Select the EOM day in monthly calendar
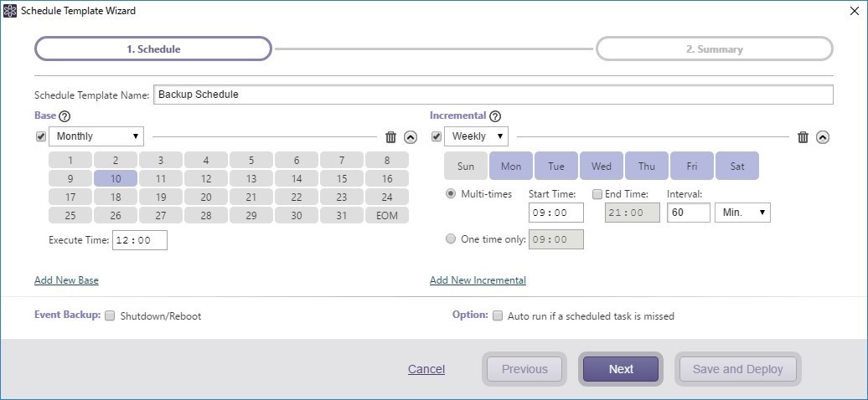Viewport: 868px width, 400px height. pos(386,216)
